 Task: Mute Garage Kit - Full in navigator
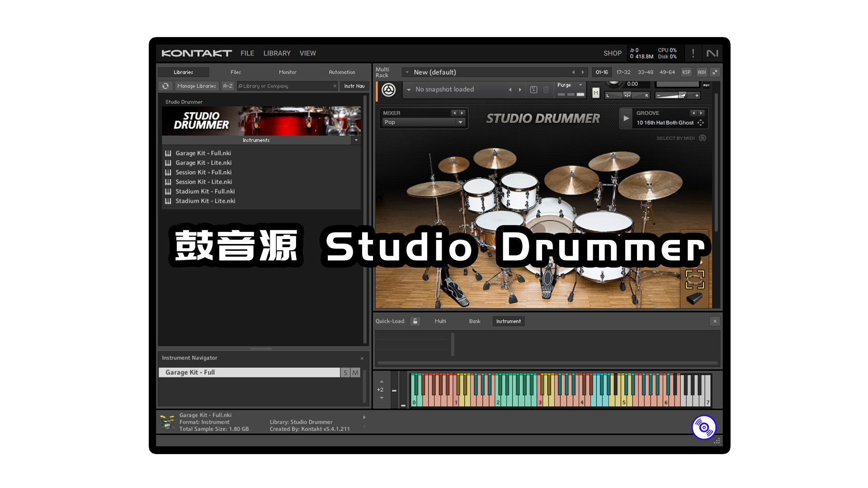355,372
